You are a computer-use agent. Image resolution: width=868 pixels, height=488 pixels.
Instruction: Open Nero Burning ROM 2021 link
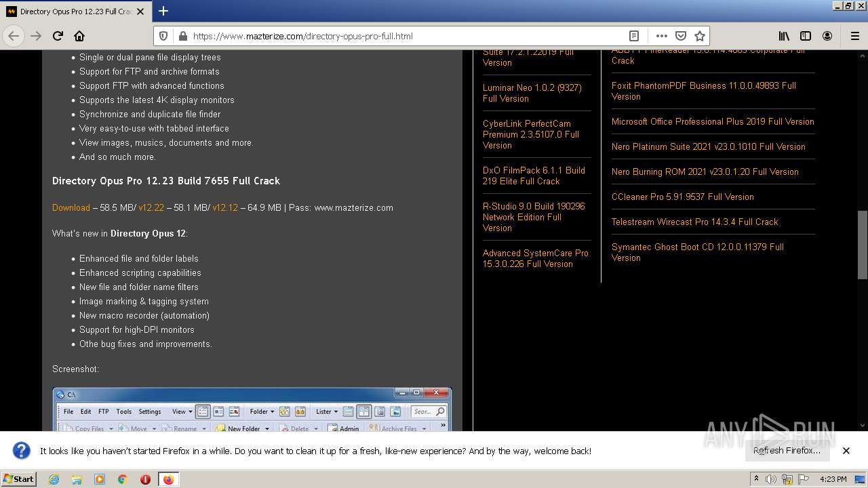click(x=705, y=171)
